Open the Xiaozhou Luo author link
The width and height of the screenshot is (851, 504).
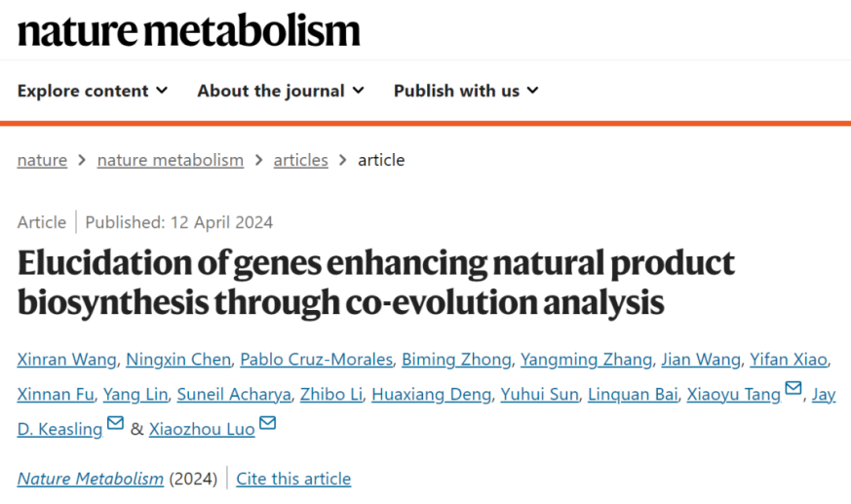(x=202, y=429)
